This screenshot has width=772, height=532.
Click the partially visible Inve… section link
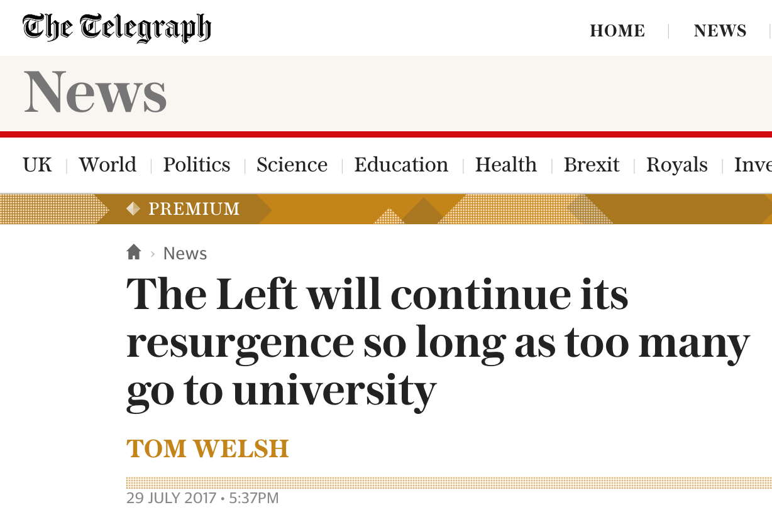753,165
